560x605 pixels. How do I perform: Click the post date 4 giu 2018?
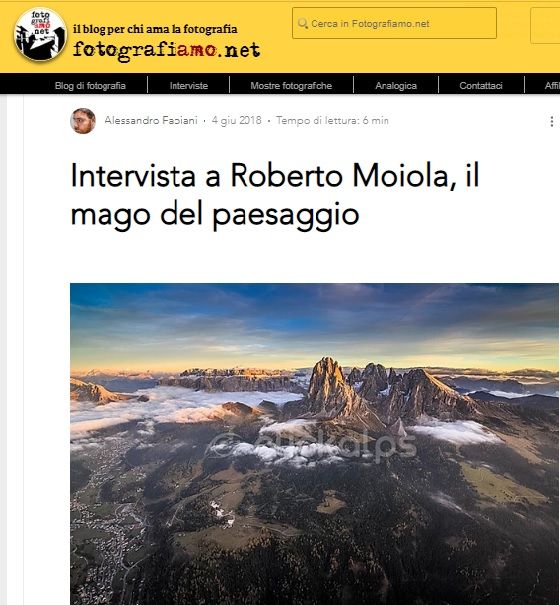tap(237, 120)
